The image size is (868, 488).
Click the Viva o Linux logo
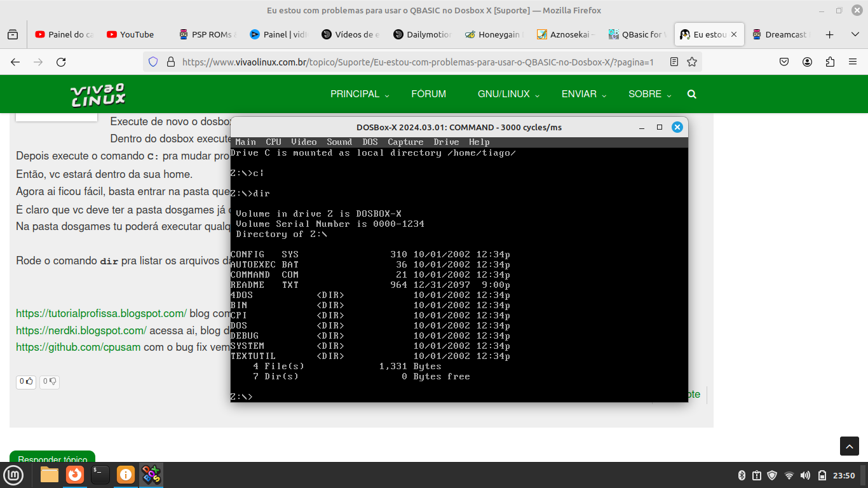pyautogui.click(x=98, y=95)
